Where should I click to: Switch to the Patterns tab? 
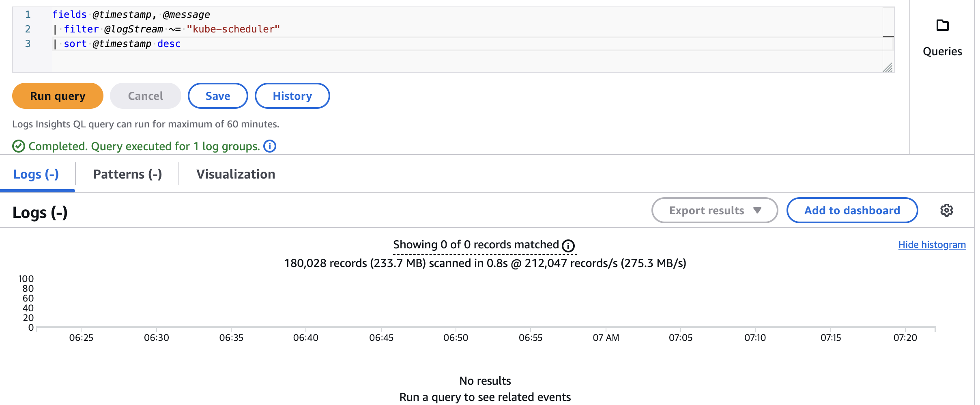[127, 174]
